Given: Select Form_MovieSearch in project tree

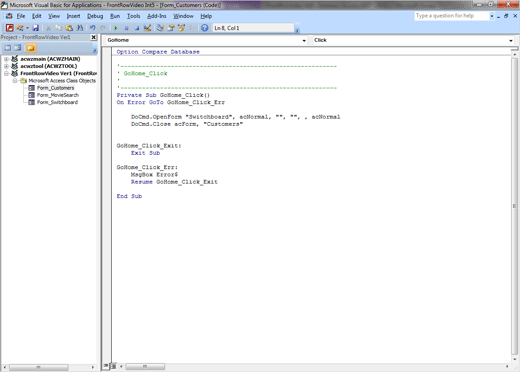Looking at the screenshot, I should click(x=58, y=95).
